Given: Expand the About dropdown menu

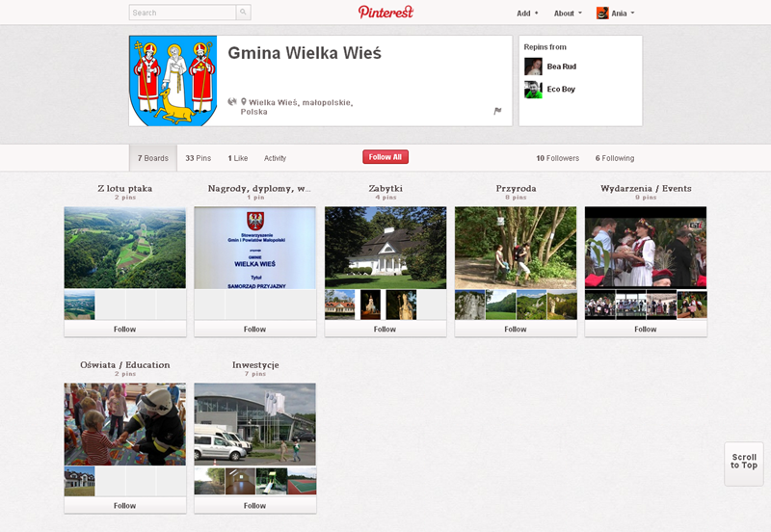Looking at the screenshot, I should click(568, 13).
